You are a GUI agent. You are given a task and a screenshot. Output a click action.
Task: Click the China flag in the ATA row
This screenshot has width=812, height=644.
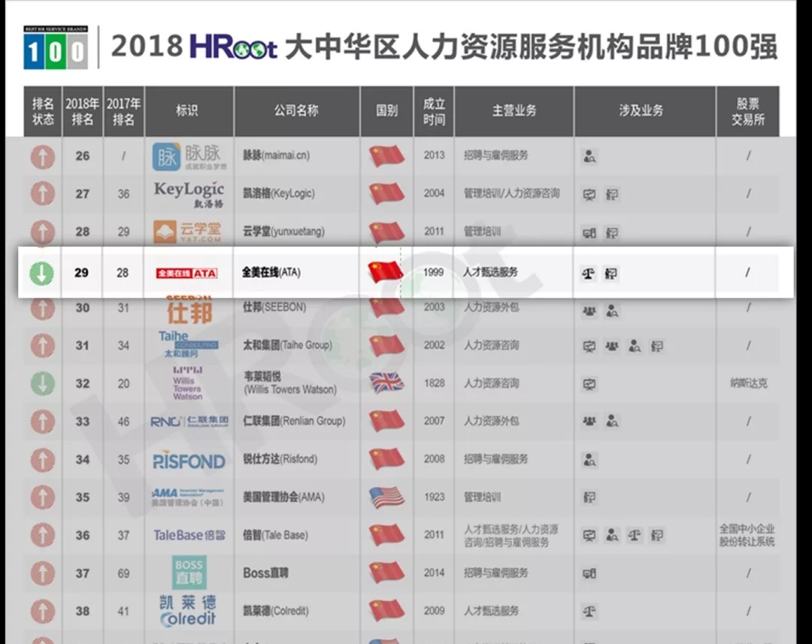pyautogui.click(x=385, y=272)
